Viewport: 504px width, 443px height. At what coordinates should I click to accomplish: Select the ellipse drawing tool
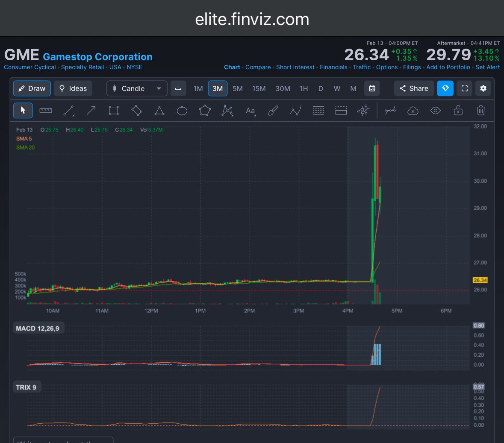[182, 111]
